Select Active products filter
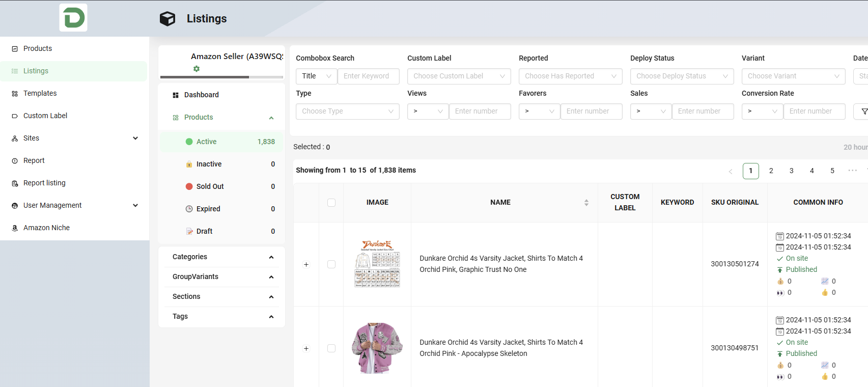 coord(221,142)
